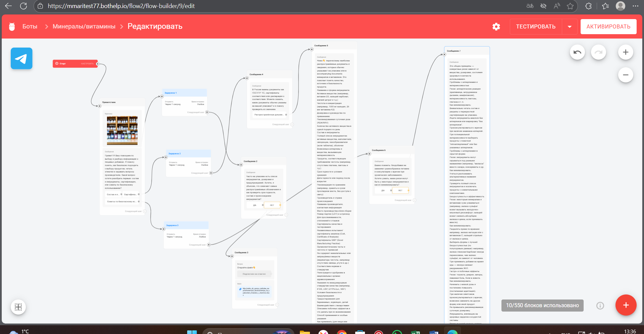Select the Задержка 3 block header
Screen dimensions: 644x334
186,225
